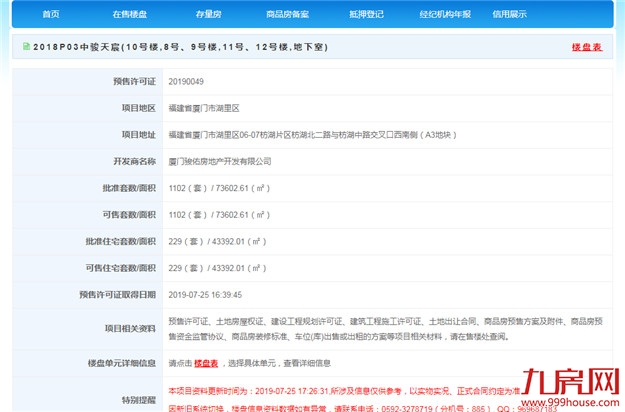Click the 特别提醒 row label
Screen dimensions: 625x412
point(139,400)
